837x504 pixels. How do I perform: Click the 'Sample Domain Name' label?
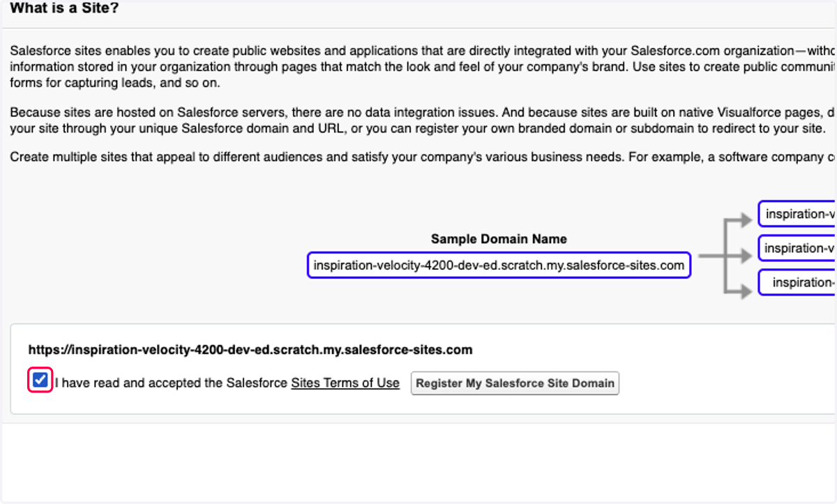(499, 238)
